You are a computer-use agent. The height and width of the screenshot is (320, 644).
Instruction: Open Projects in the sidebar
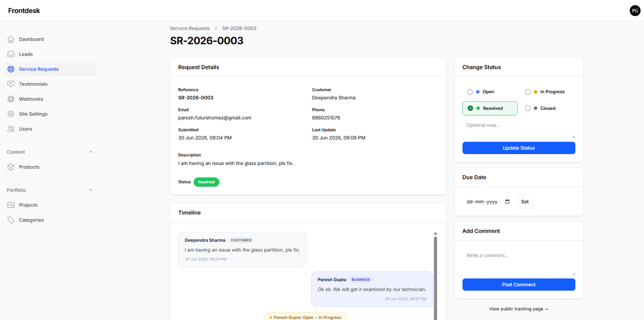click(50, 205)
